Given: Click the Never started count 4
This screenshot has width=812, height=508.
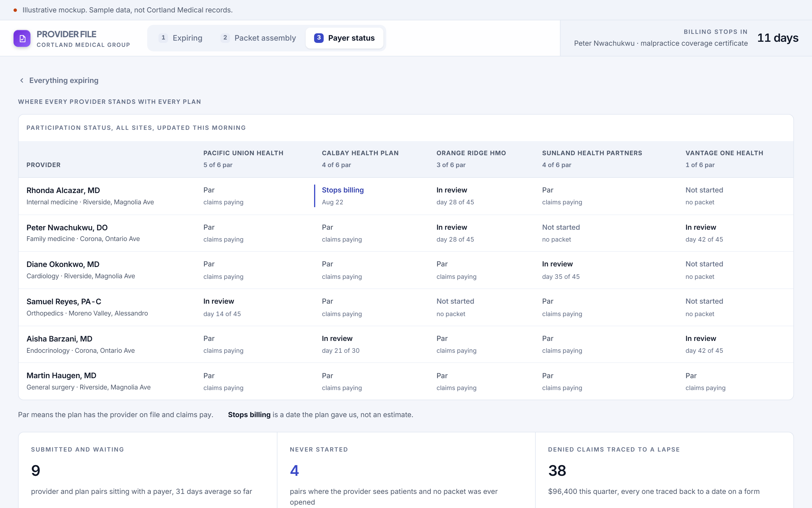Looking at the screenshot, I should pyautogui.click(x=294, y=470).
